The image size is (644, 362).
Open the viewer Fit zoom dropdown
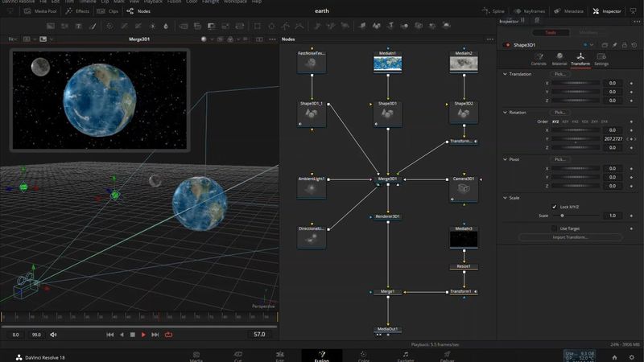pos(14,39)
